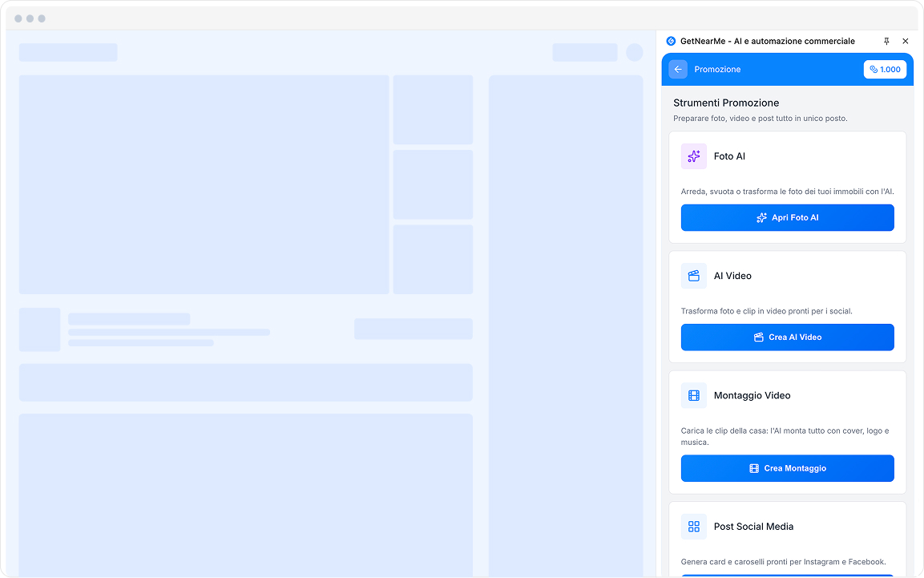Close the GetNearMe side panel
The image size is (924, 578).
(x=906, y=41)
